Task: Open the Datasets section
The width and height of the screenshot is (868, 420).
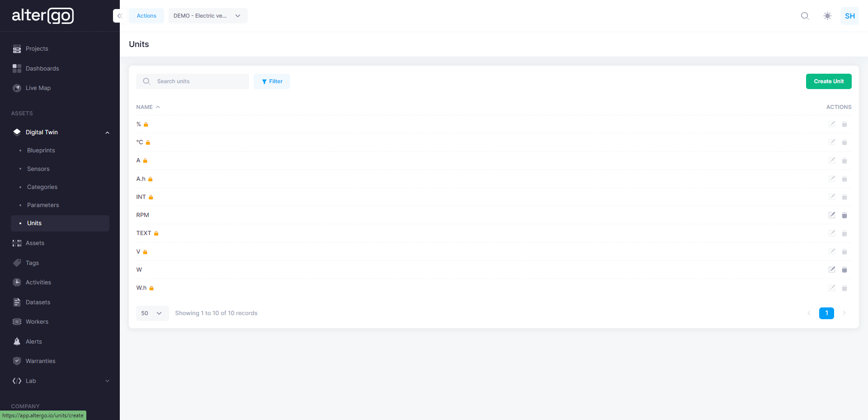Action: (x=38, y=302)
